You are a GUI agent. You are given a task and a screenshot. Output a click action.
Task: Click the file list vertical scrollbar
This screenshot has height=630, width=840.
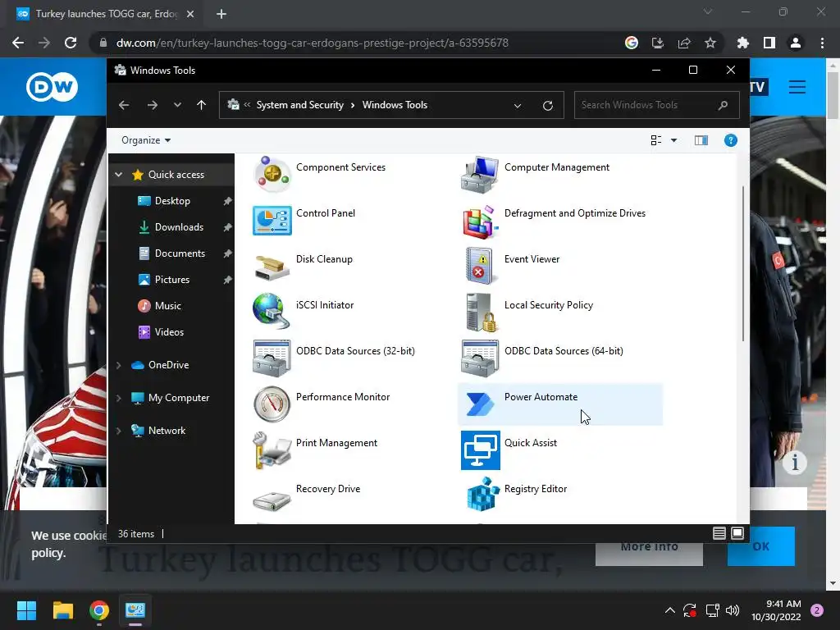click(x=743, y=262)
